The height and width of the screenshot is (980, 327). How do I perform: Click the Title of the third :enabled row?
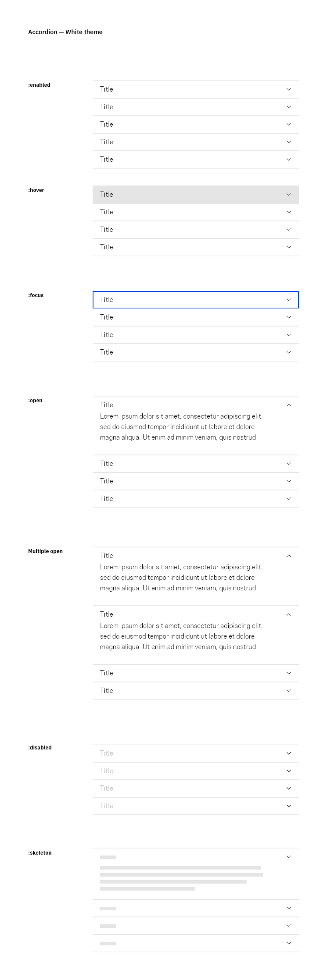(107, 124)
